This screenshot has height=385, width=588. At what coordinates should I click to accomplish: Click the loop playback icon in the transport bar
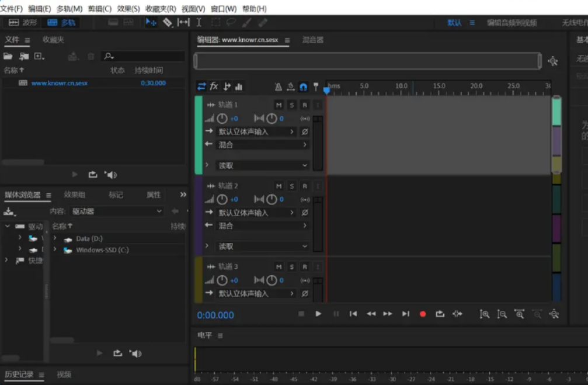(440, 314)
